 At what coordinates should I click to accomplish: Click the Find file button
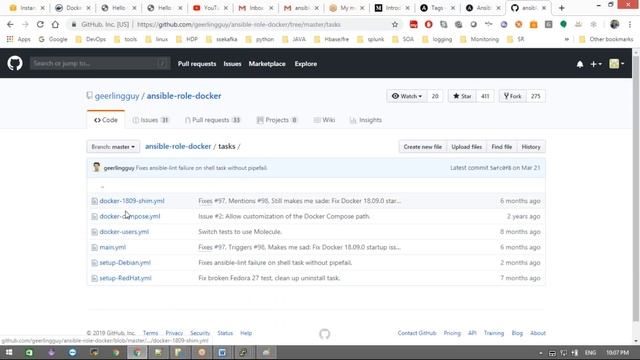[502, 147]
